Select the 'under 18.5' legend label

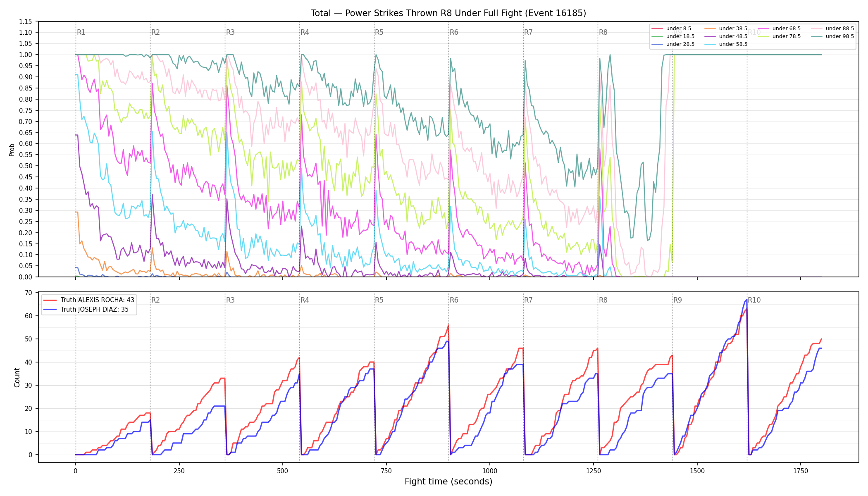[680, 36]
